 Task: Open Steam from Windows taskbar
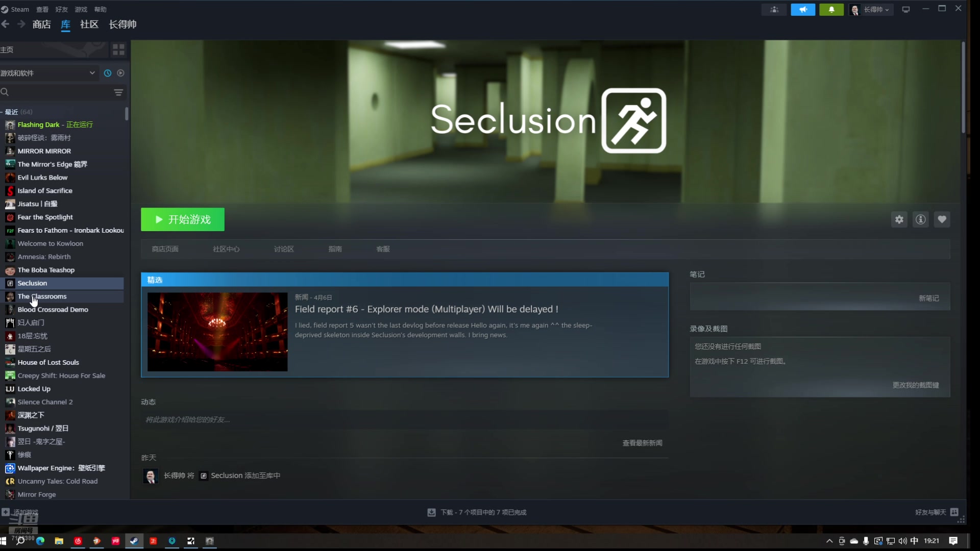134,541
